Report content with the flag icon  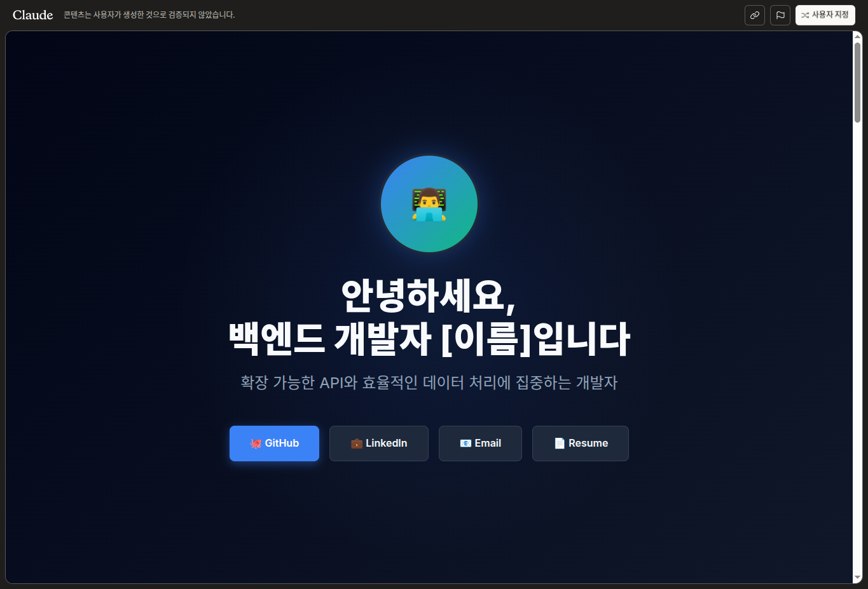click(780, 15)
